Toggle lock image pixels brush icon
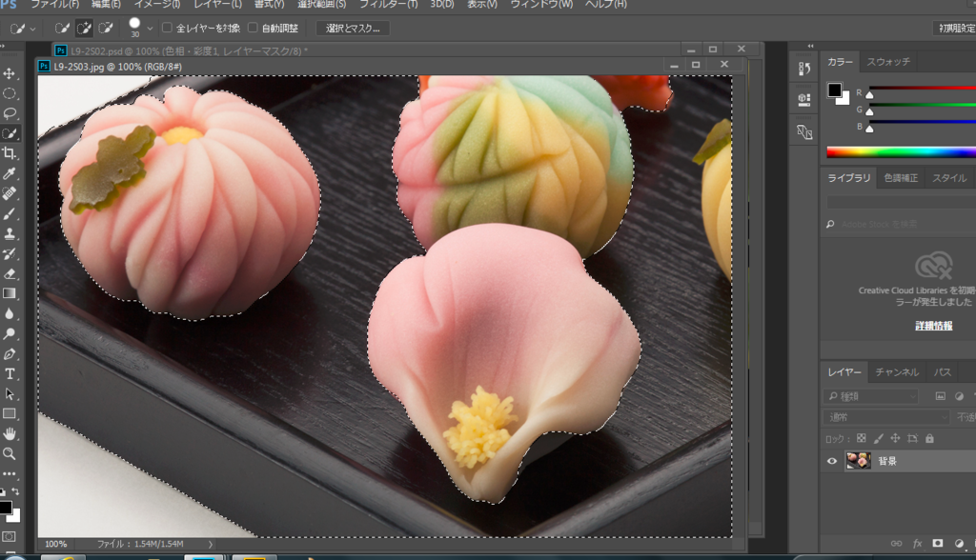This screenshot has height=560, width=976. pos(878,439)
